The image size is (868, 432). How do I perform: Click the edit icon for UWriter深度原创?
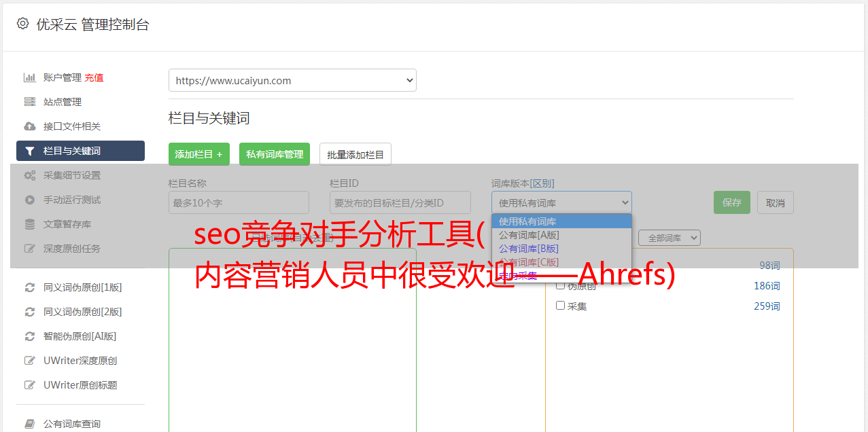tap(29, 361)
